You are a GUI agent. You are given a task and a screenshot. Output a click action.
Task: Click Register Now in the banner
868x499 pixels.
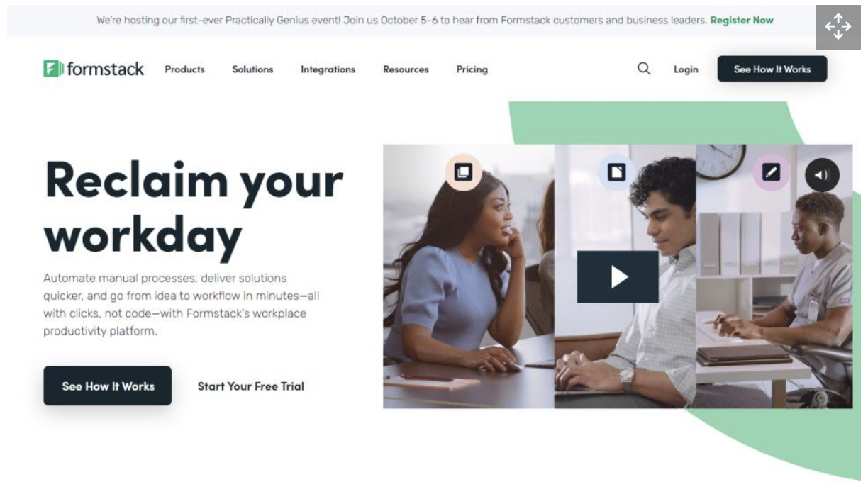tap(742, 21)
